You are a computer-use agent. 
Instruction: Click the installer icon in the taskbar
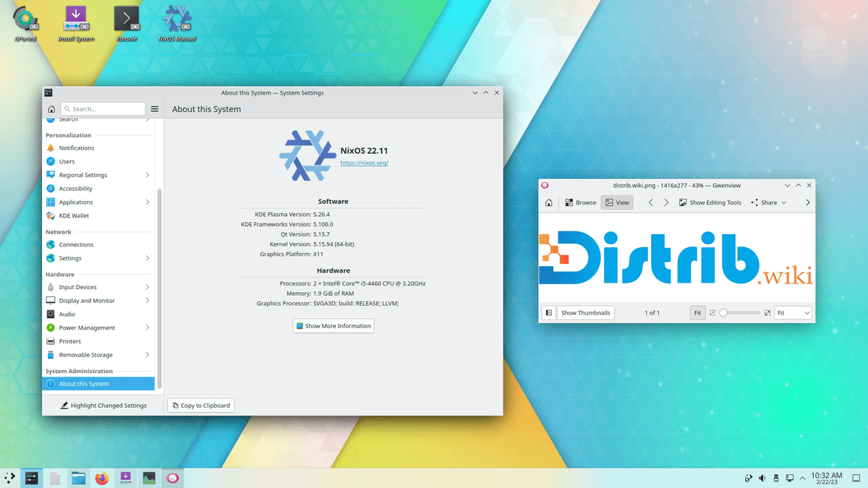pos(125,477)
